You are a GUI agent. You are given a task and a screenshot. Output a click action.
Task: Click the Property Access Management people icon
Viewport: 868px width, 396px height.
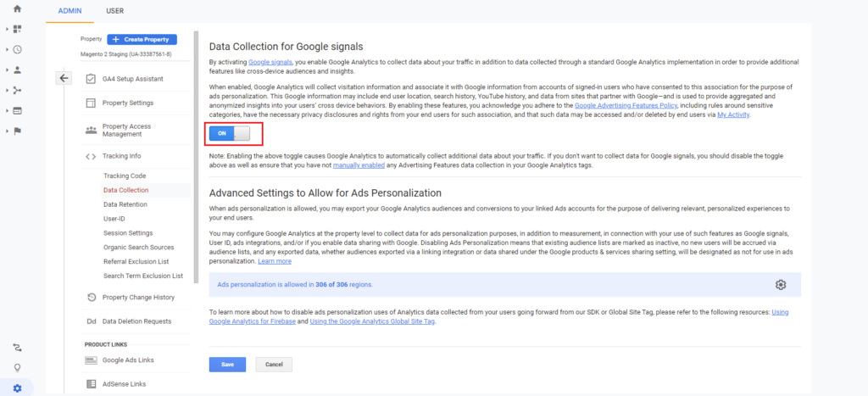91,130
